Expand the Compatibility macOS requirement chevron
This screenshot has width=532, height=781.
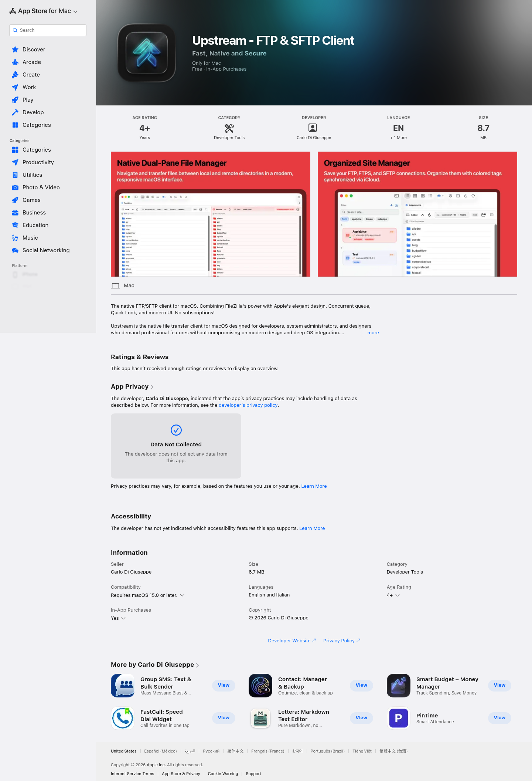coord(182,595)
